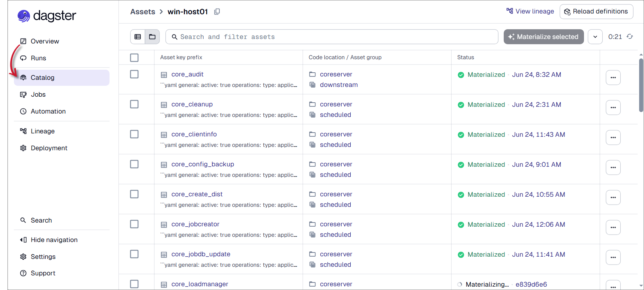Click the core_jobdb_update table icon
Viewport: 644px width, 290px height.
[x=164, y=254]
